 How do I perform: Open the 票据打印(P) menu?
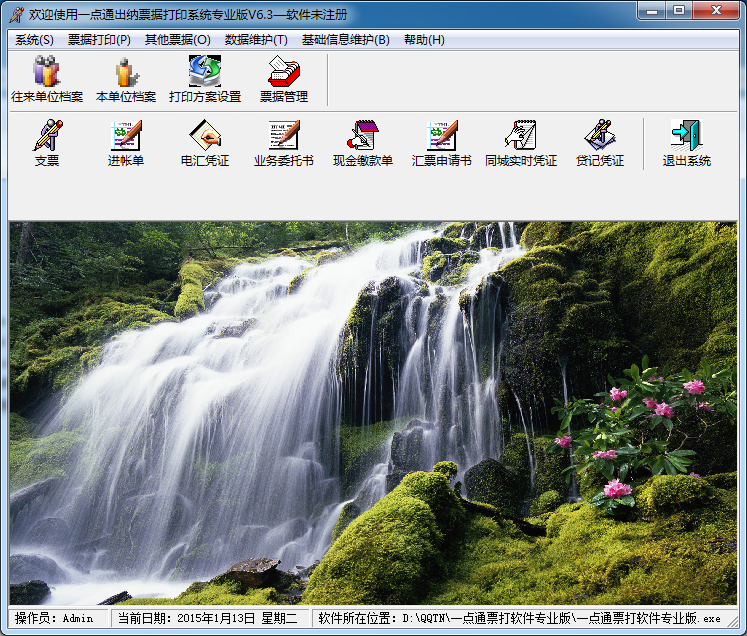pyautogui.click(x=99, y=40)
